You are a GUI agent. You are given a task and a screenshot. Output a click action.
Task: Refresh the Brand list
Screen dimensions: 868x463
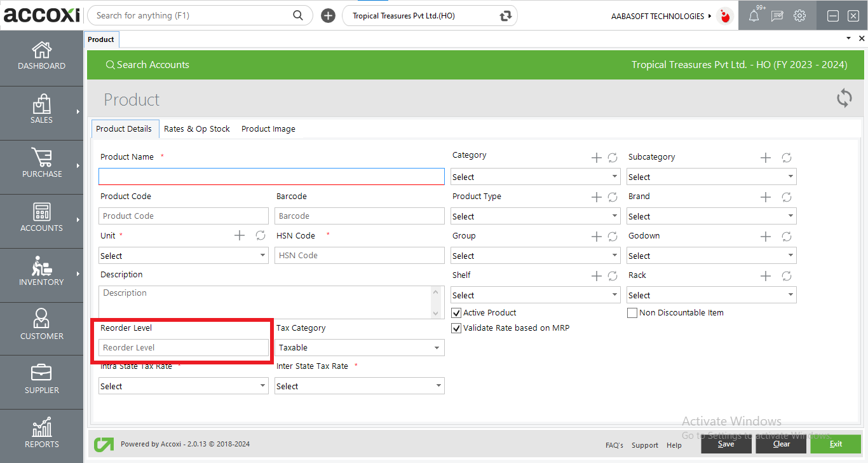(786, 197)
